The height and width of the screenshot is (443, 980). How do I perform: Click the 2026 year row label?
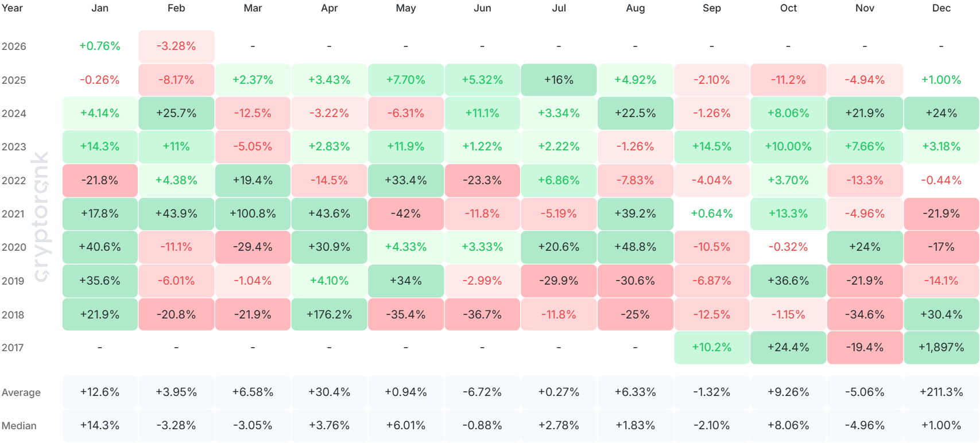pos(14,46)
